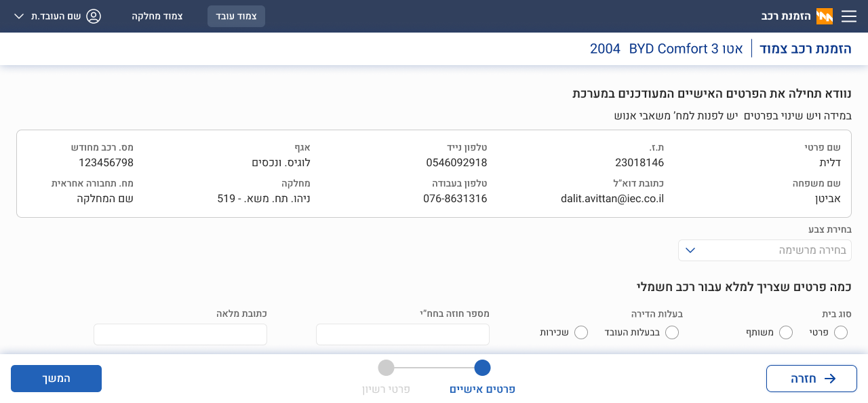
Task: Click the הזמנת רכב צמוד page title
Action: 806,49
